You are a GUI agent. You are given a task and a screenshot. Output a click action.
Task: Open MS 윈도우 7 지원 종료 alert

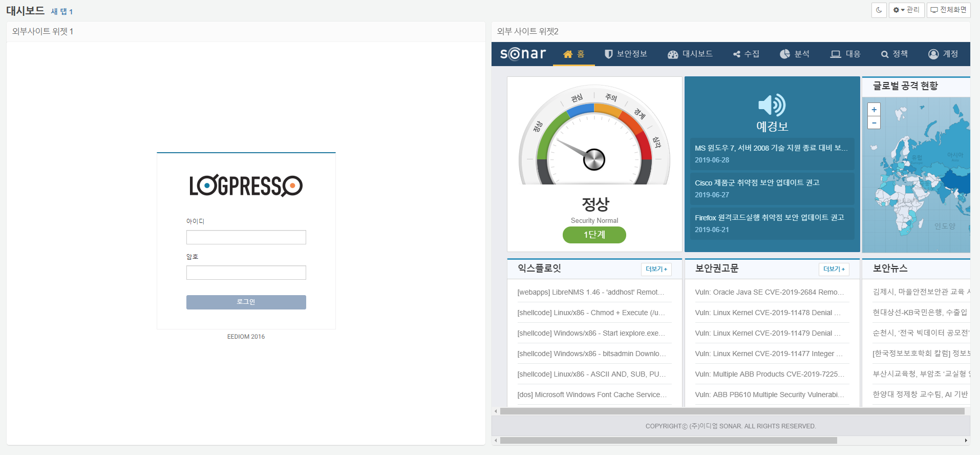[x=772, y=154]
